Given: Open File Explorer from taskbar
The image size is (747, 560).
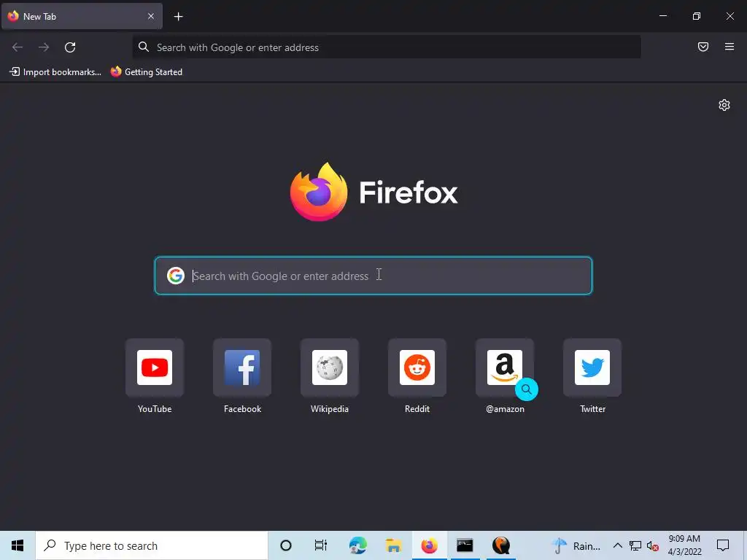Looking at the screenshot, I should 393,545.
